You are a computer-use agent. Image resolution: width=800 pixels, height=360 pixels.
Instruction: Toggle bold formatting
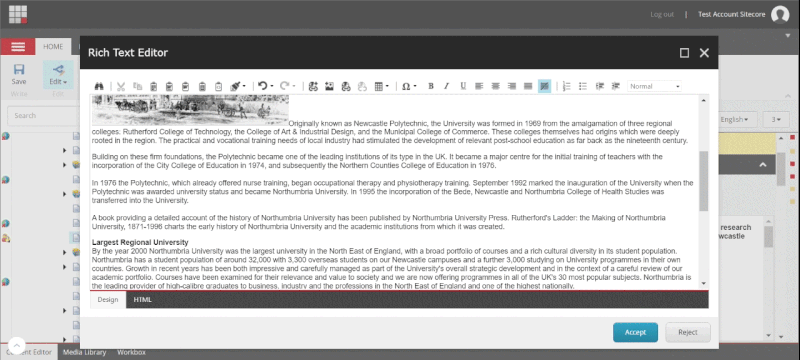coord(431,86)
